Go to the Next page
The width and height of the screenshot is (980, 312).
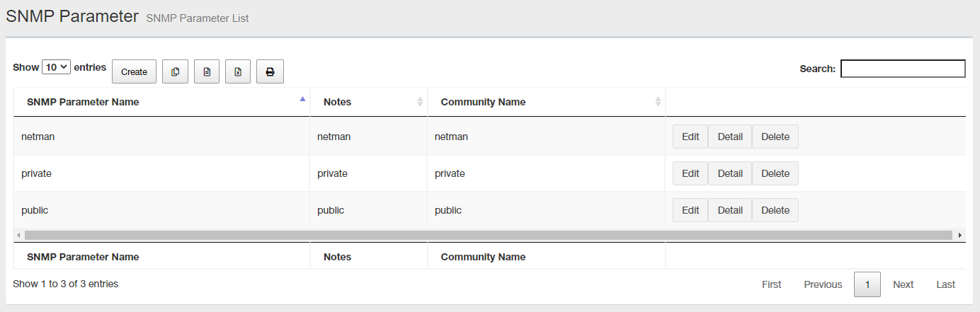coord(903,284)
